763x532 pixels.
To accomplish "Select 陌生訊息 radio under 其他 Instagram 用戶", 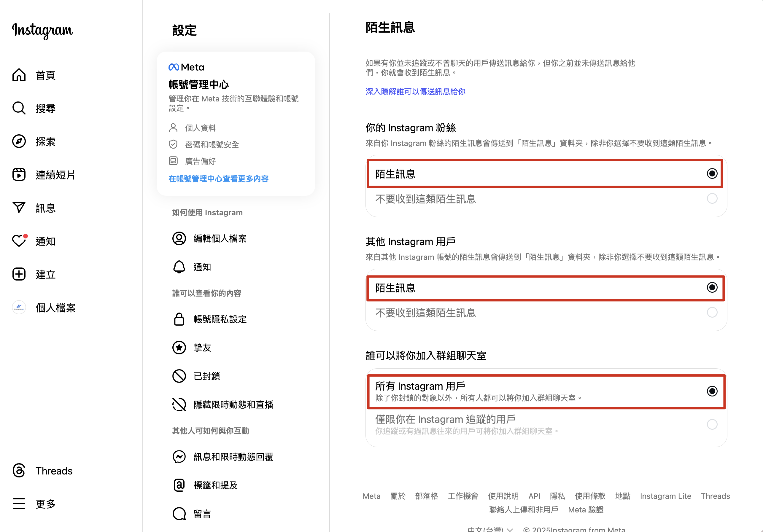I will point(712,287).
